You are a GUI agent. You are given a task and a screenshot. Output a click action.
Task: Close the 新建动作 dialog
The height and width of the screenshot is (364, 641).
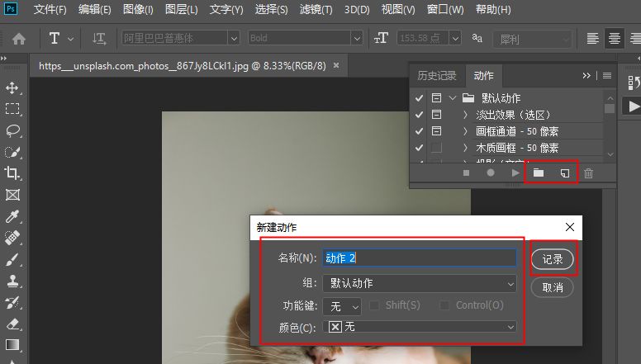570,227
